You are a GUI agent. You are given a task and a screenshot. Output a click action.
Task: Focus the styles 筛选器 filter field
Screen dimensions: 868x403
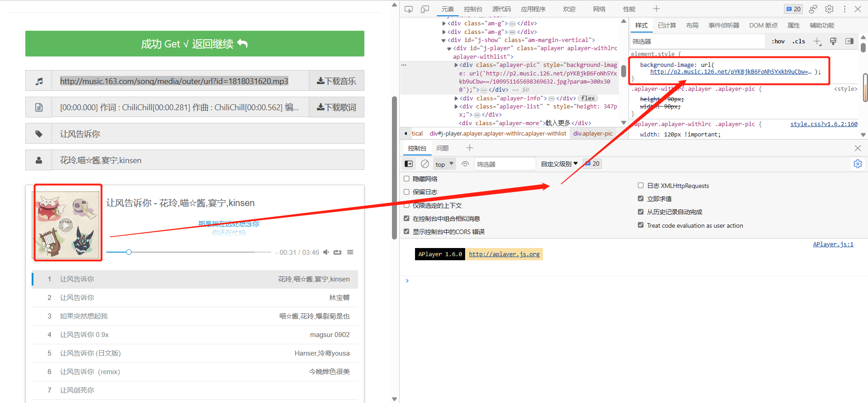697,41
